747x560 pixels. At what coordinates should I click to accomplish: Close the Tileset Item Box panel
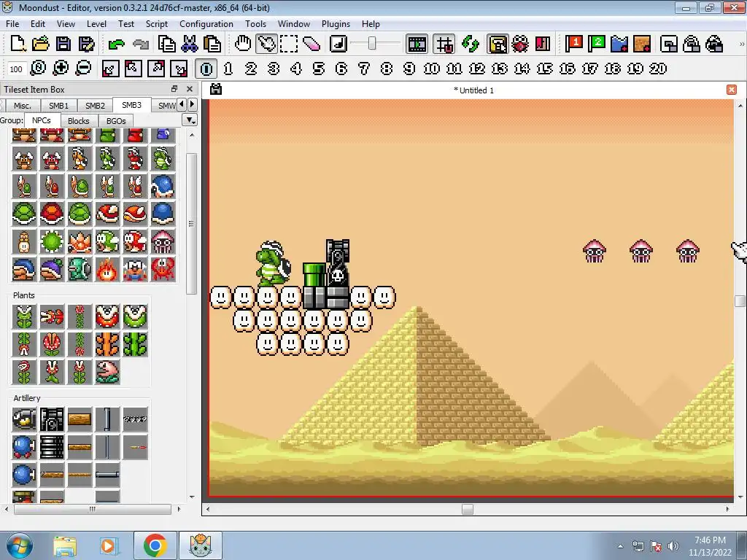189,89
